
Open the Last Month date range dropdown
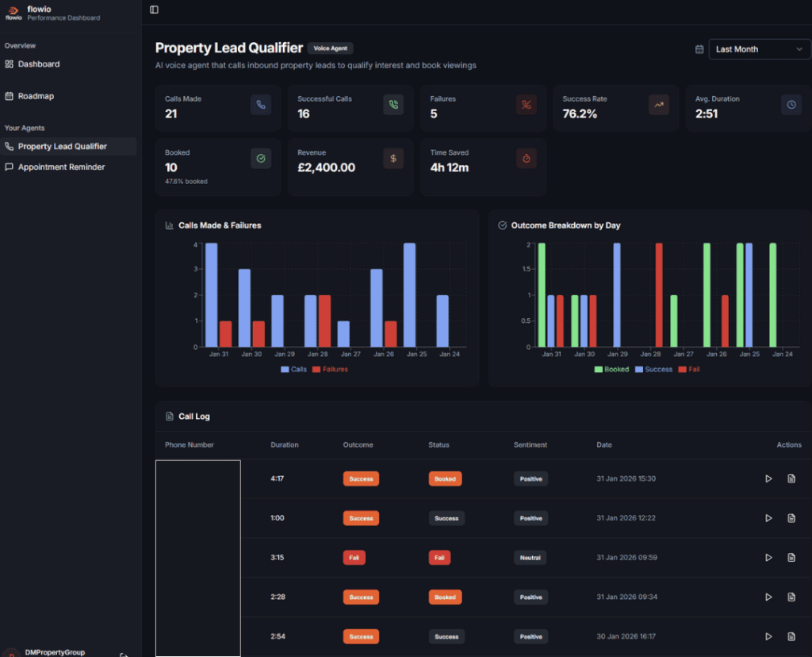(x=759, y=49)
